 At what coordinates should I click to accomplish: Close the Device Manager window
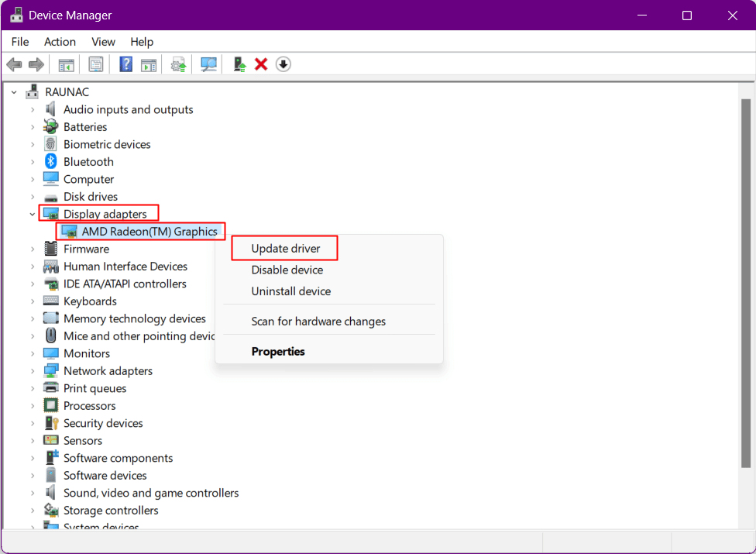point(733,15)
